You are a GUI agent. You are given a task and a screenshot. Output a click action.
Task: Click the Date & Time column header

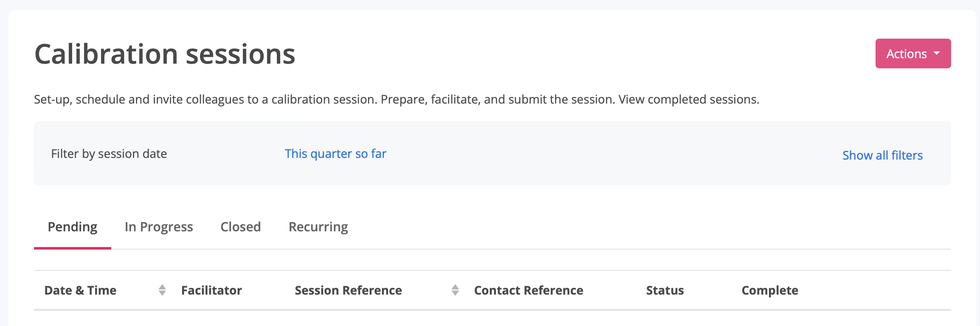pos(80,290)
